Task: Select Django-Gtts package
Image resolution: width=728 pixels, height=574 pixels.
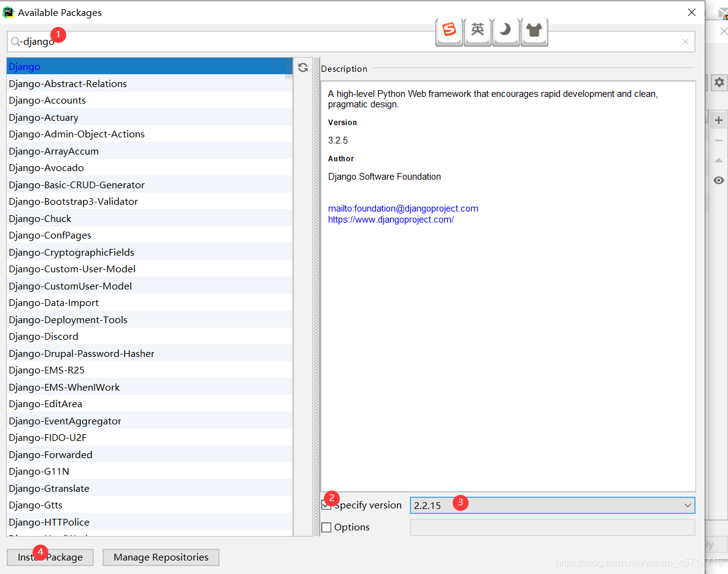Action: [150, 505]
